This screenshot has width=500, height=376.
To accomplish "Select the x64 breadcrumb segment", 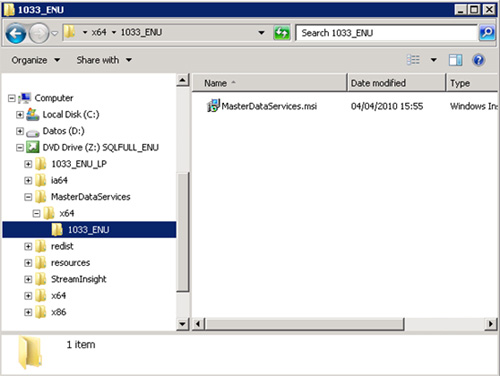I will point(99,32).
